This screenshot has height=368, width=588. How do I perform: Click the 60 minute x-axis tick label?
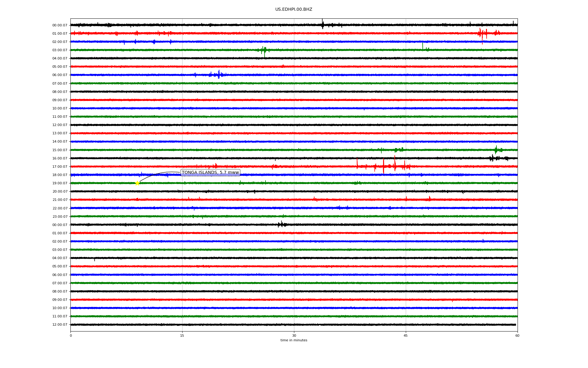pyautogui.click(x=517, y=335)
